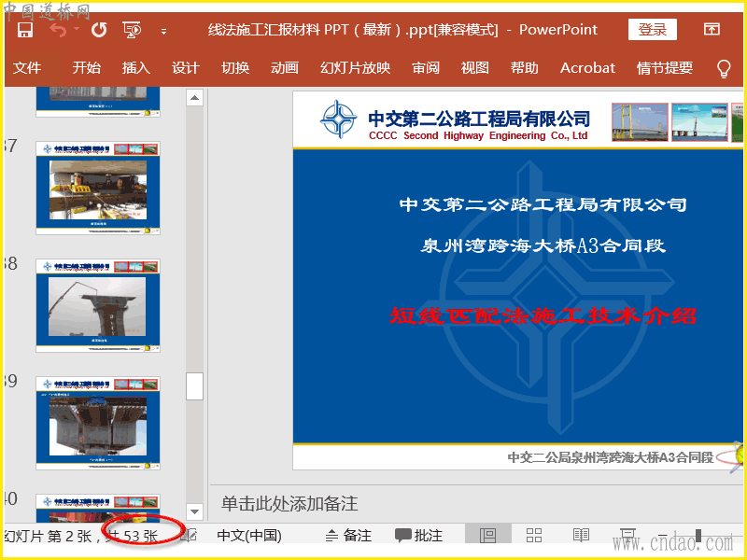The height and width of the screenshot is (560, 747).
Task: Click the notes field 单击此处添加备注
Action: [x=289, y=503]
